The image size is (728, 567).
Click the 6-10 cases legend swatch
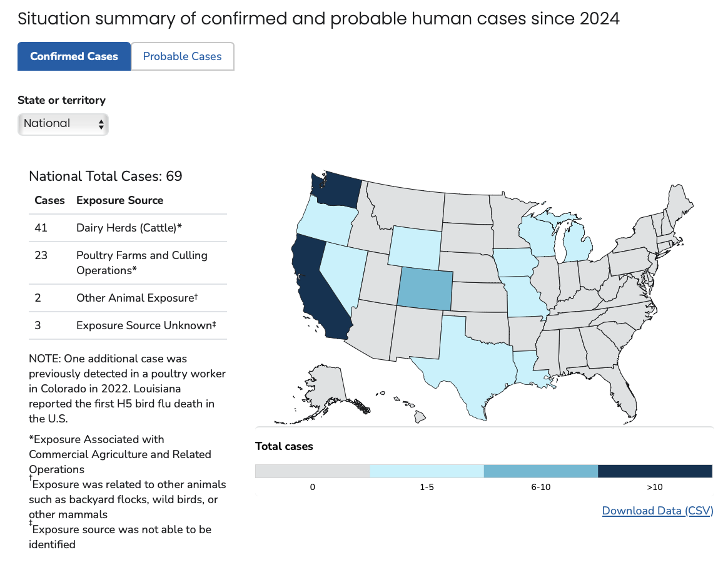point(541,471)
